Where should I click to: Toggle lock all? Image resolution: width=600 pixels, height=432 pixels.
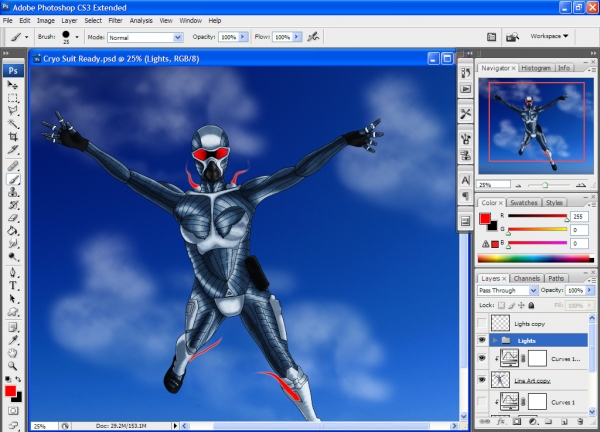click(x=531, y=305)
